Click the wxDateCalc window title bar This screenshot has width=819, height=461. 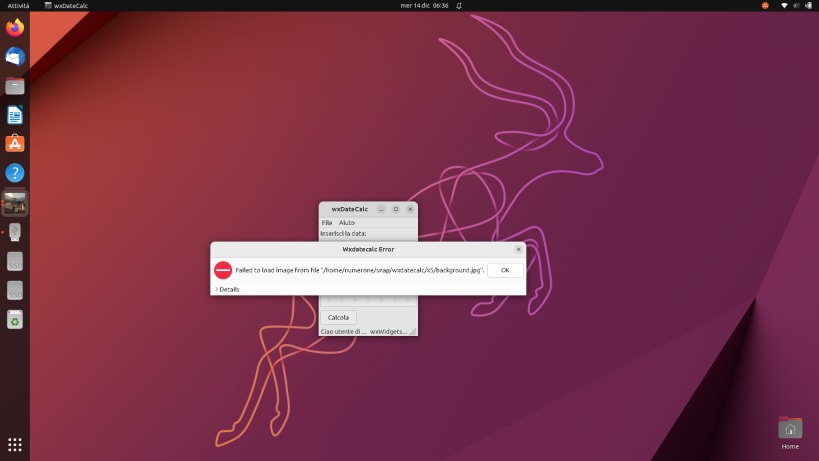(x=349, y=209)
